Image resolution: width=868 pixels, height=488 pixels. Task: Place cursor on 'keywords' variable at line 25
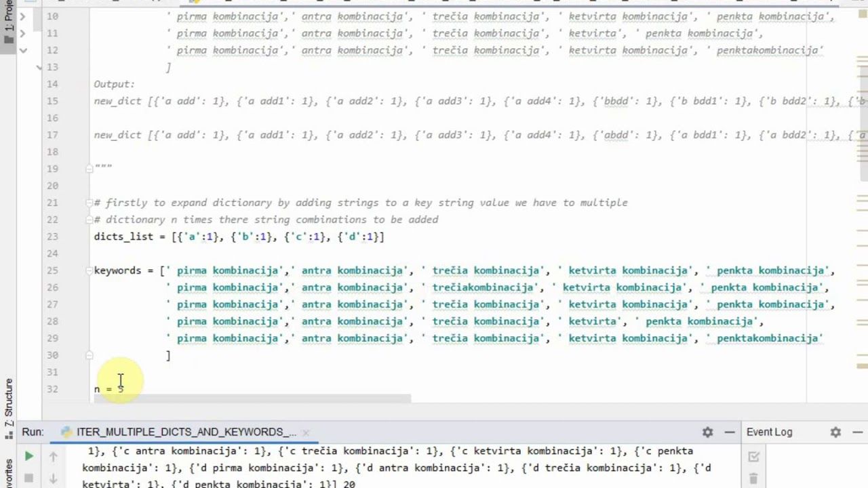coord(117,270)
